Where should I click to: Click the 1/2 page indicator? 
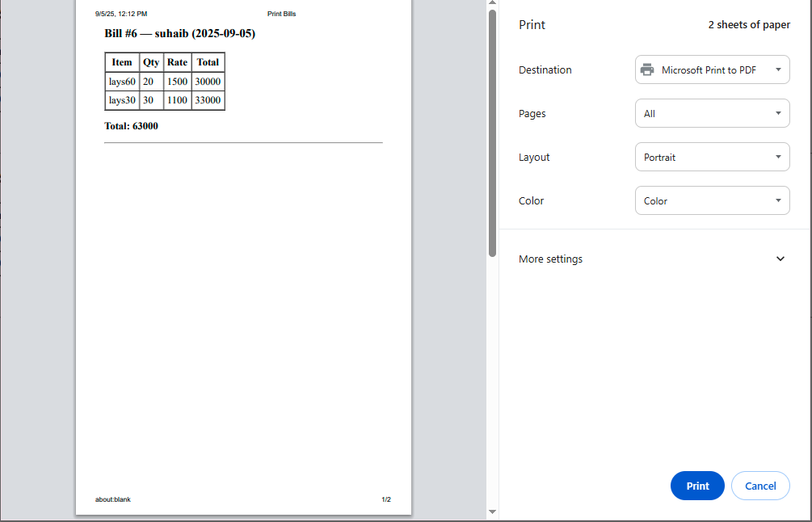coord(385,499)
